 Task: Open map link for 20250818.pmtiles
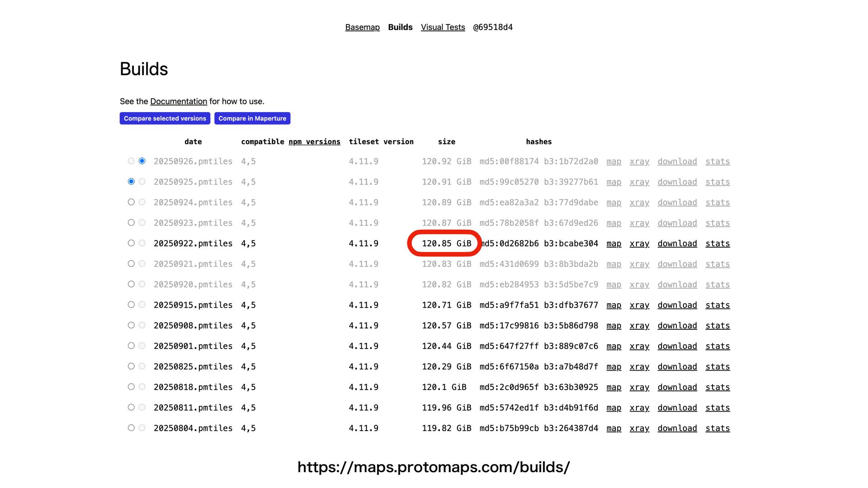tap(613, 387)
